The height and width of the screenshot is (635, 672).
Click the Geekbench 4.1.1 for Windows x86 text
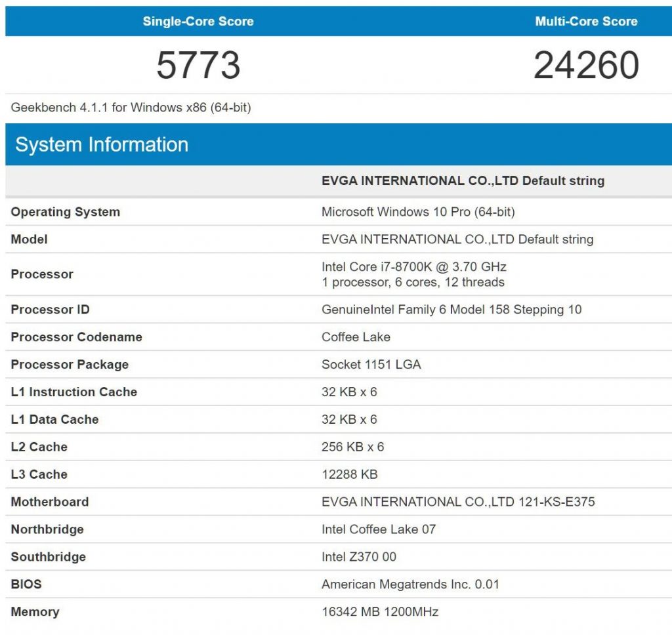(x=131, y=107)
